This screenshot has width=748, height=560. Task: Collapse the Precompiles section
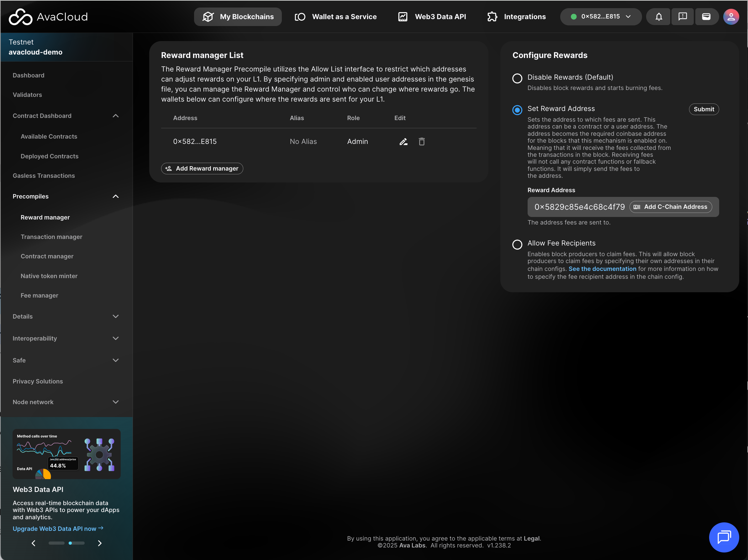[x=115, y=197]
